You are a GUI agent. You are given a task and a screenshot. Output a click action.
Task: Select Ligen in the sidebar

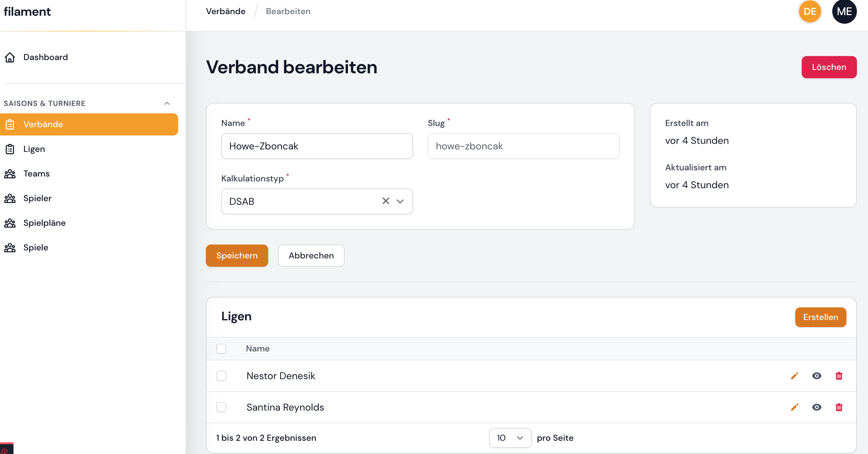(x=34, y=149)
